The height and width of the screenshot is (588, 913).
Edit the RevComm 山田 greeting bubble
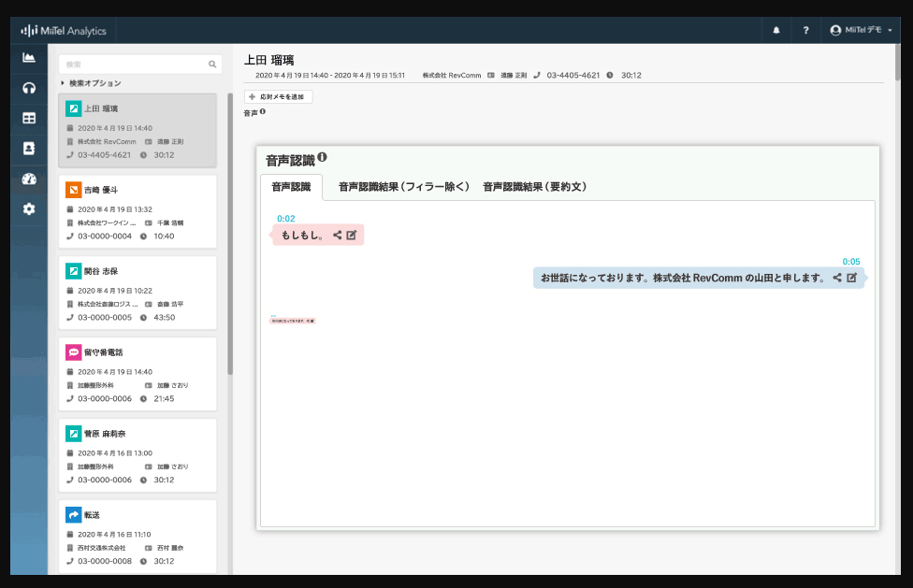851,277
